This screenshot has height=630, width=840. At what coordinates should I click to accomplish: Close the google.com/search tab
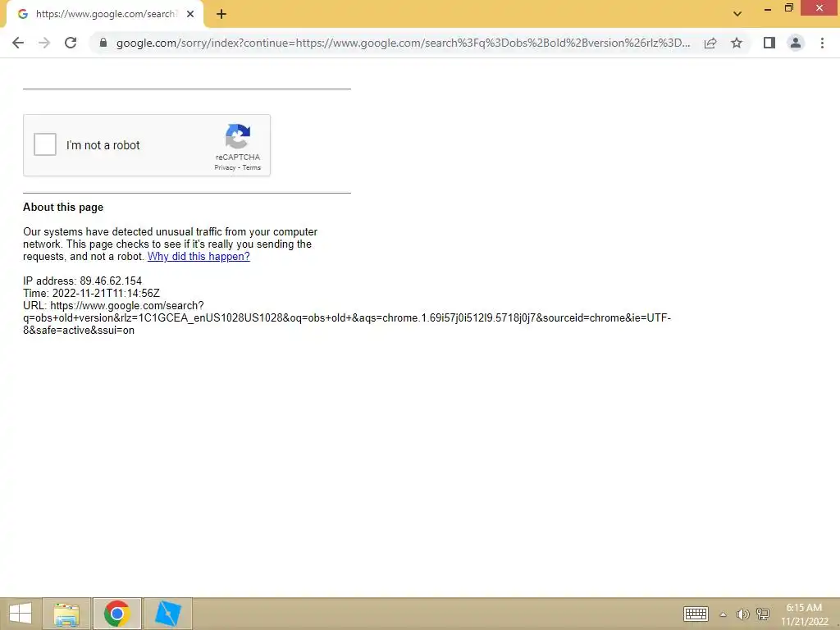(x=190, y=15)
